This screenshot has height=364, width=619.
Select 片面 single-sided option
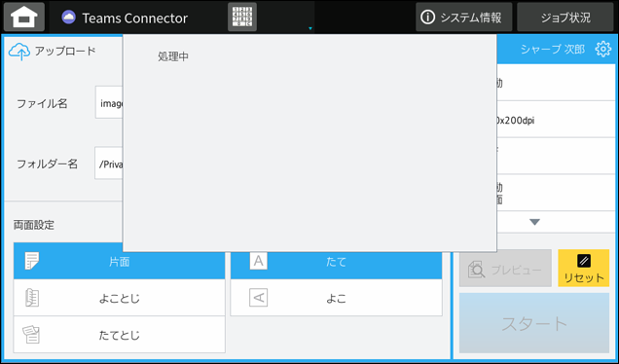119,261
